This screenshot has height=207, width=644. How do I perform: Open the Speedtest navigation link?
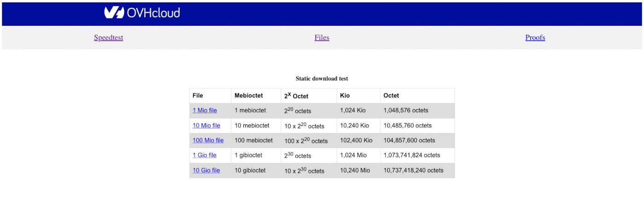point(109,38)
